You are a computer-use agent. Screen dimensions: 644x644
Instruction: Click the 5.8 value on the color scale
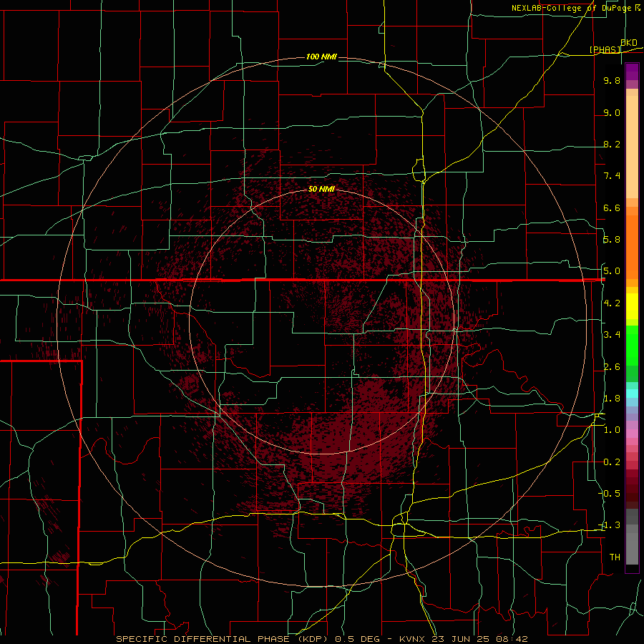coord(612,240)
